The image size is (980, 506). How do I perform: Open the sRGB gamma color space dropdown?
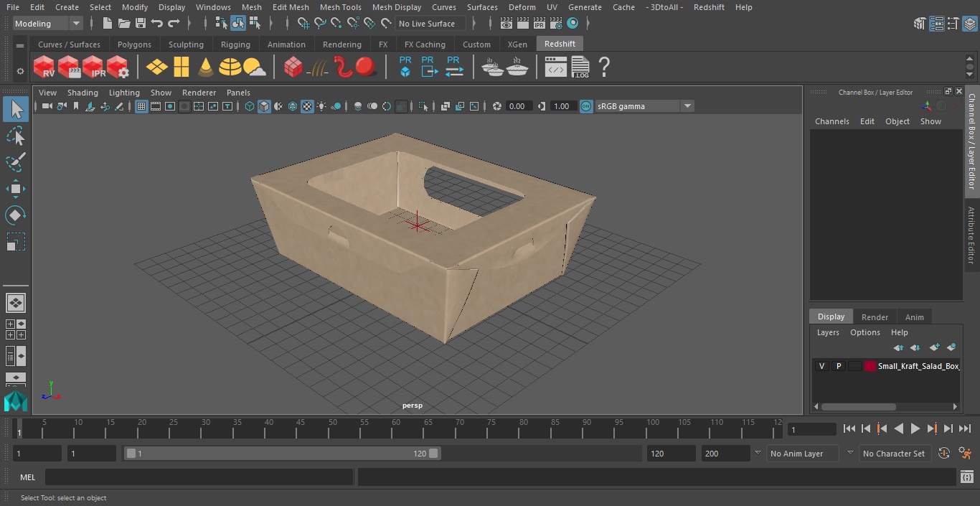[x=644, y=106]
